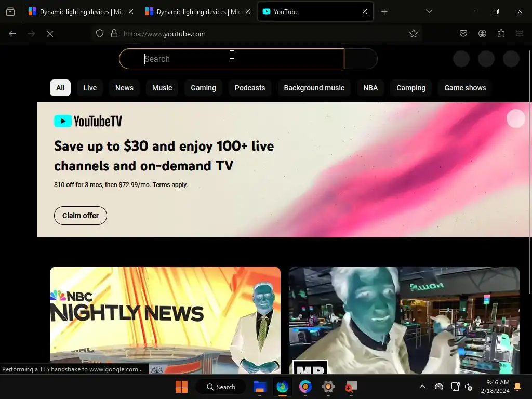Image resolution: width=532 pixels, height=399 pixels.
Task: Click the OneDrive cloud tray icon
Action: (x=439, y=387)
